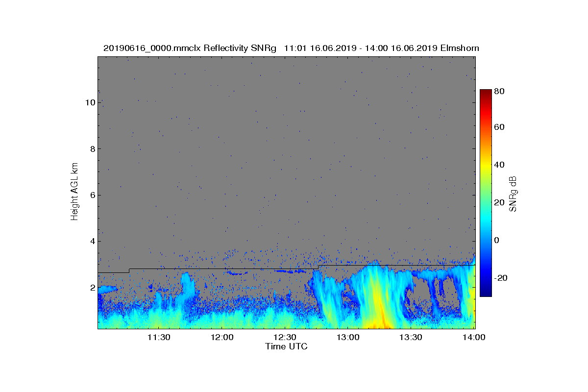
Task: Click the SNRg colorbar gradient
Action: tap(485, 193)
